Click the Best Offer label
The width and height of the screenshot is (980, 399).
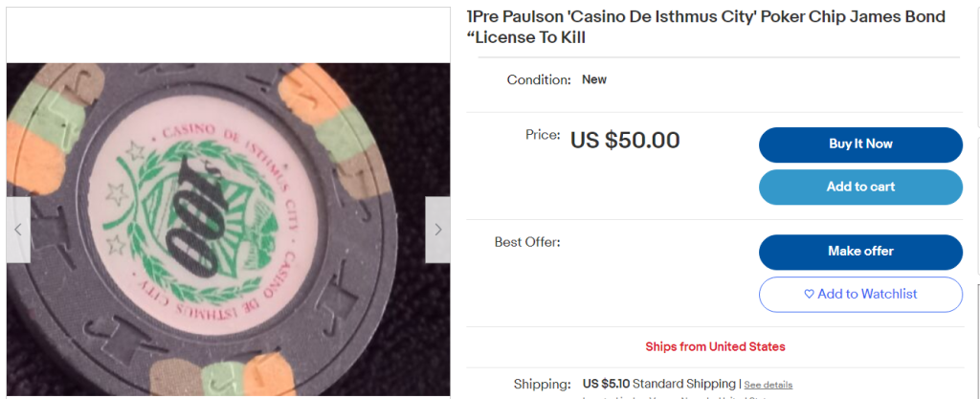[x=527, y=242]
